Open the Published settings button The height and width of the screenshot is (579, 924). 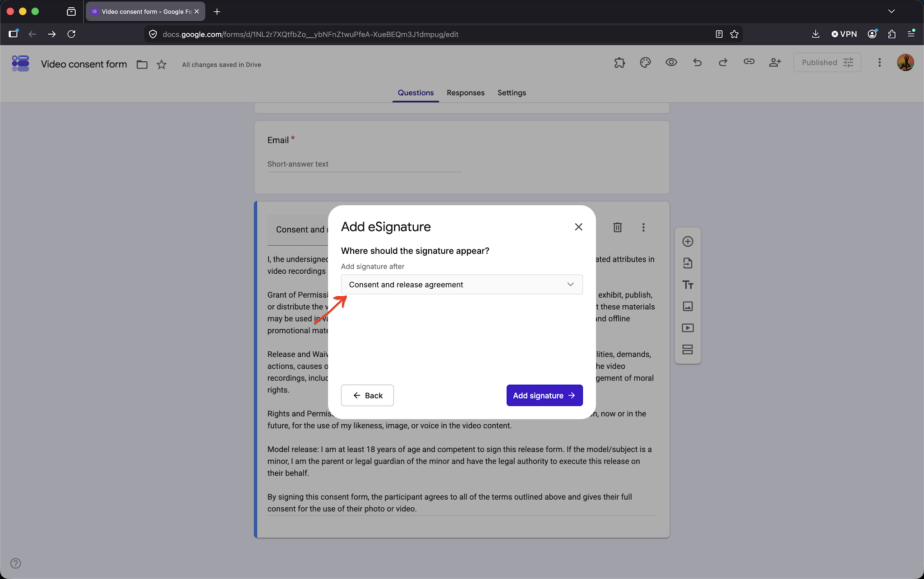pyautogui.click(x=827, y=62)
